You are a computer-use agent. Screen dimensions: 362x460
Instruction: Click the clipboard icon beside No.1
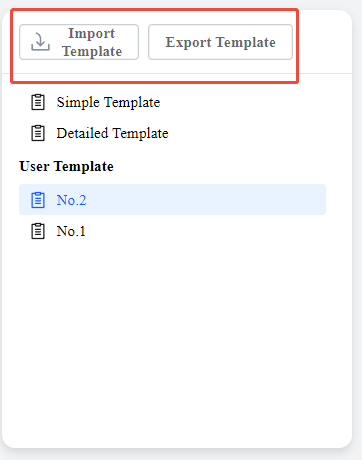point(38,231)
